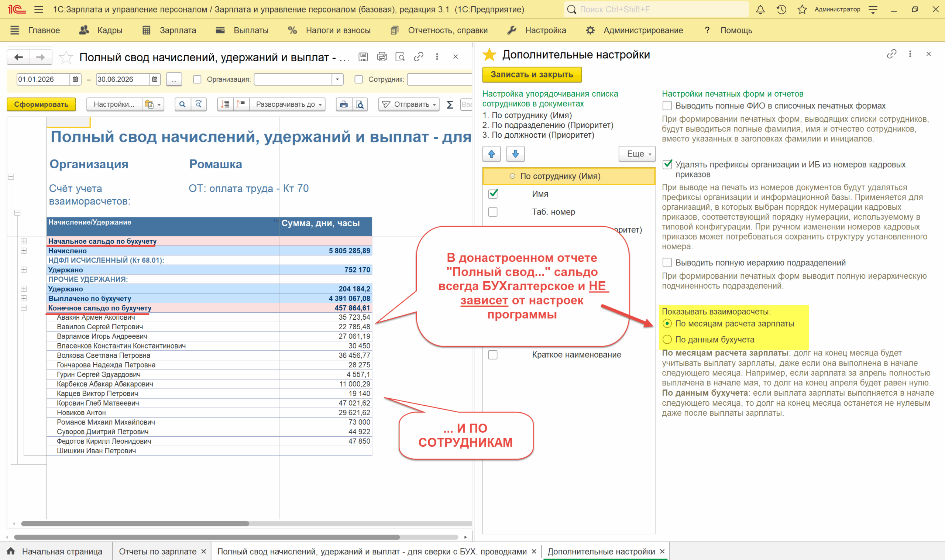Open calendar for end date 30.06.2026
This screenshot has height=560, width=945.
coord(155,79)
